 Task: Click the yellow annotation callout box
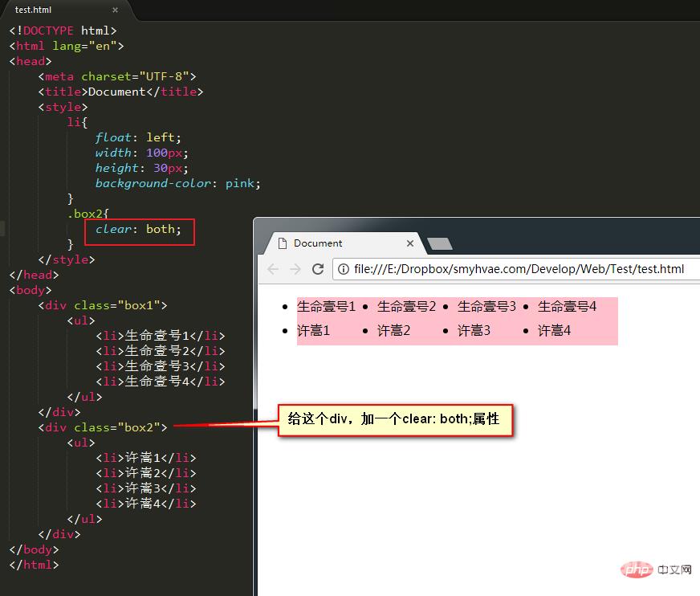click(395, 419)
